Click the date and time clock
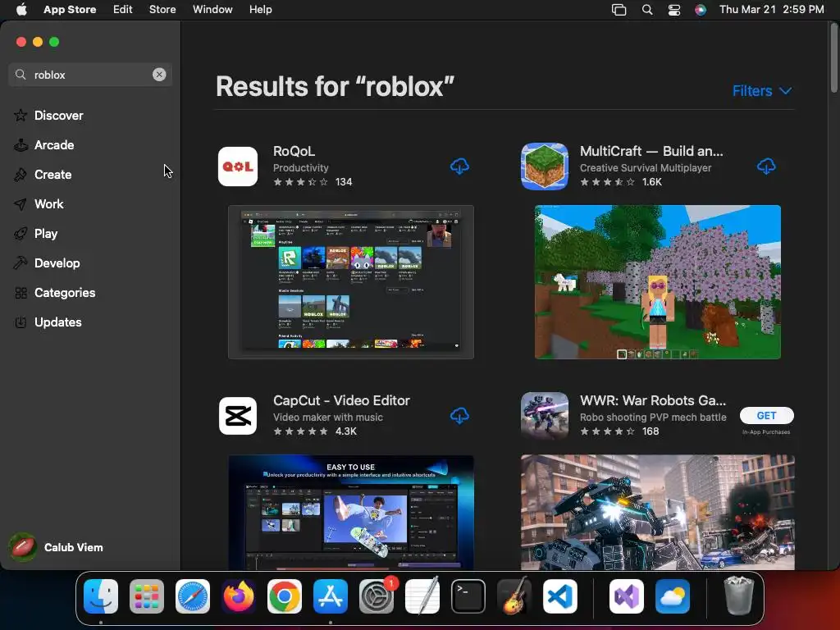The width and height of the screenshot is (840, 630). tap(771, 9)
